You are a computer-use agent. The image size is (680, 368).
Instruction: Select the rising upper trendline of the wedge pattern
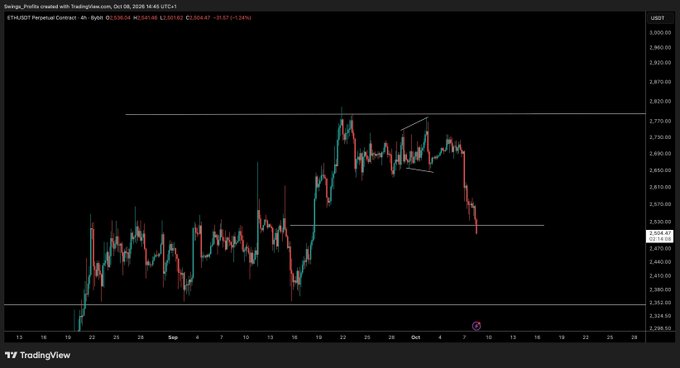click(x=414, y=124)
